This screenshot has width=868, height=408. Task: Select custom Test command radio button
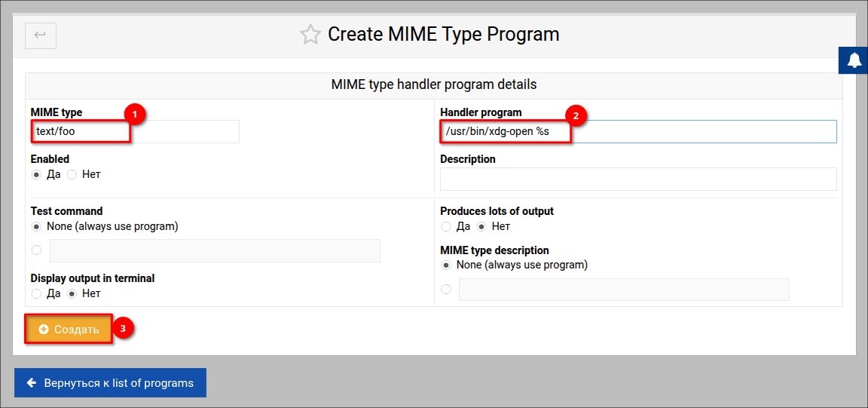tap(36, 250)
